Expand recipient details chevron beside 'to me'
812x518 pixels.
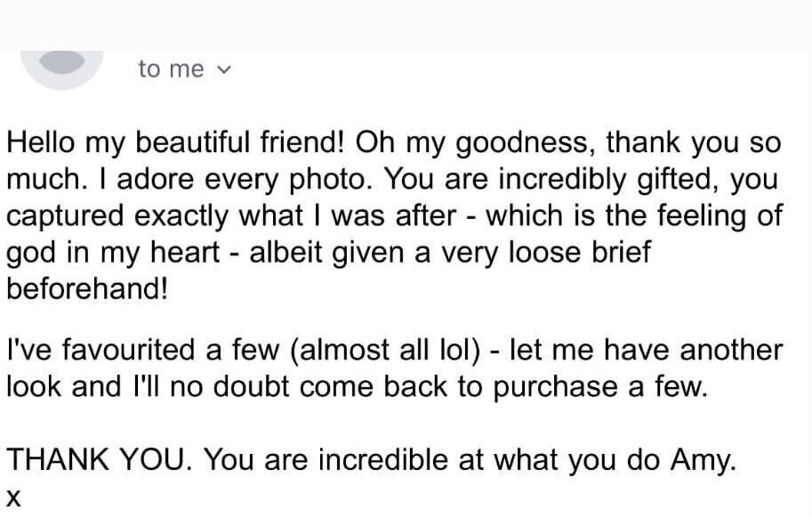(224, 69)
